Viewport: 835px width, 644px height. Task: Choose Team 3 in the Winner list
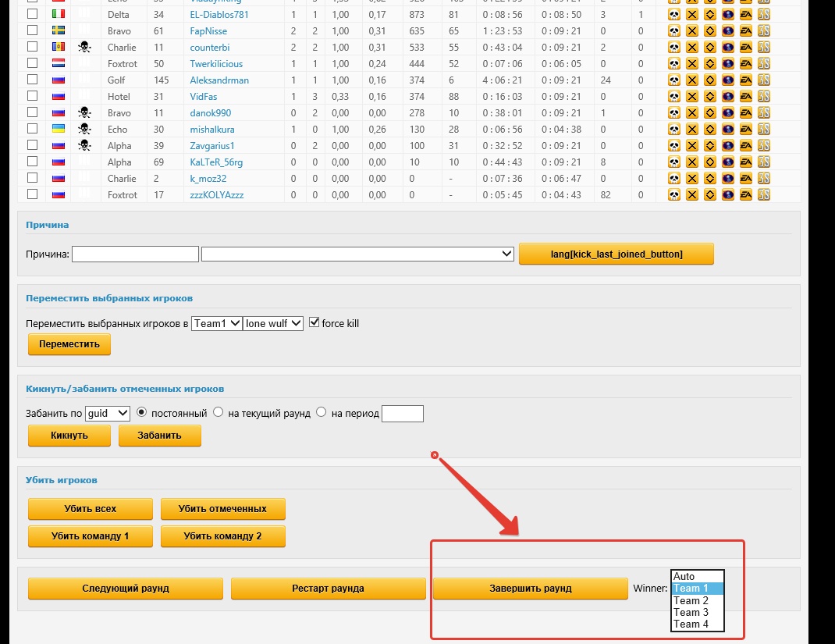(x=691, y=612)
